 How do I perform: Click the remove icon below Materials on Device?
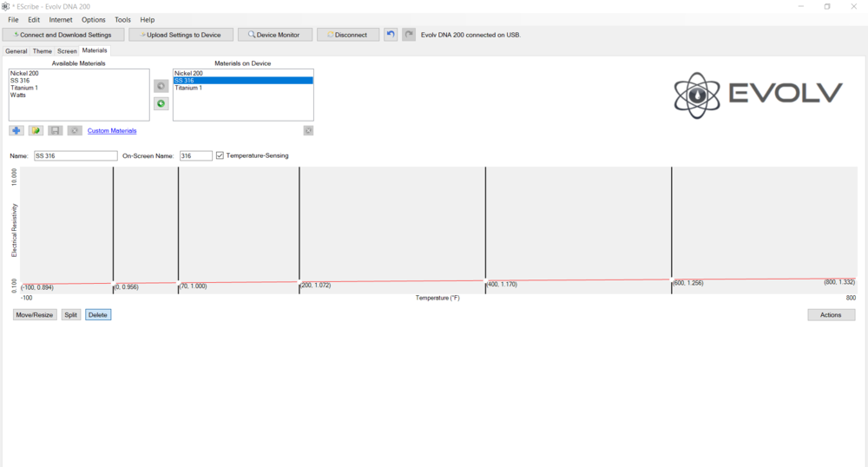click(308, 130)
